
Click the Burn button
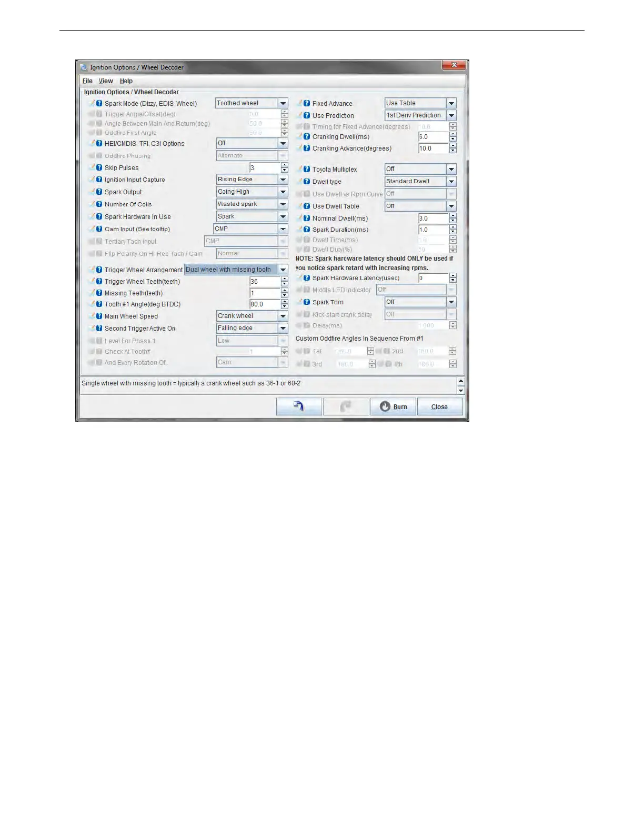[x=393, y=406]
